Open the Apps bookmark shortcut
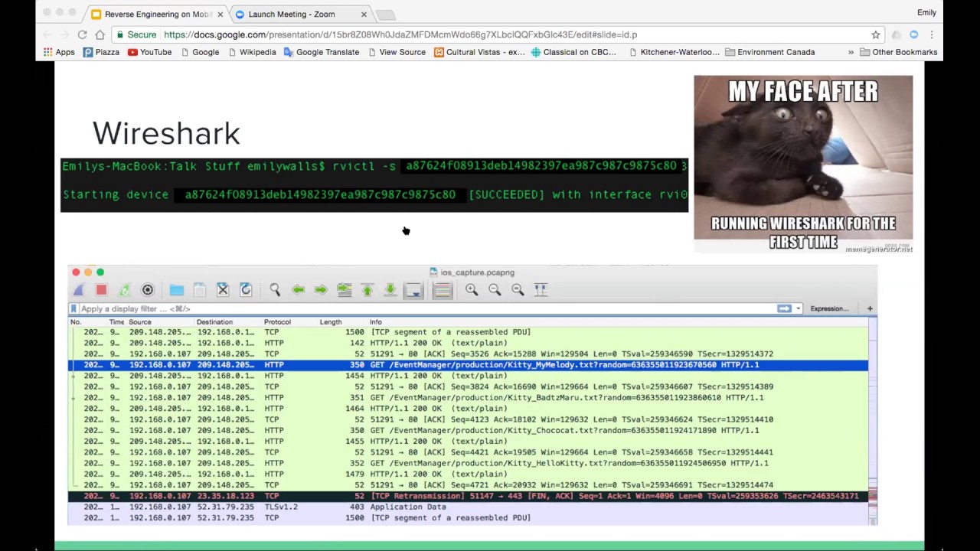980x551 pixels. point(59,52)
